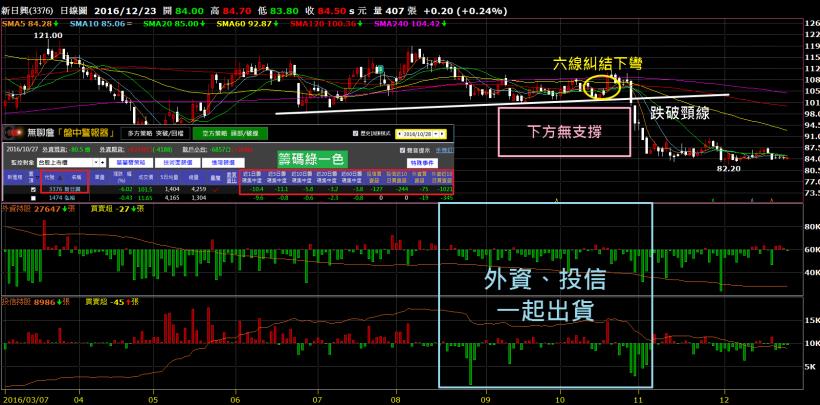Click the 買賣超 -45 label in 投信 panel

pyautogui.click(x=112, y=302)
